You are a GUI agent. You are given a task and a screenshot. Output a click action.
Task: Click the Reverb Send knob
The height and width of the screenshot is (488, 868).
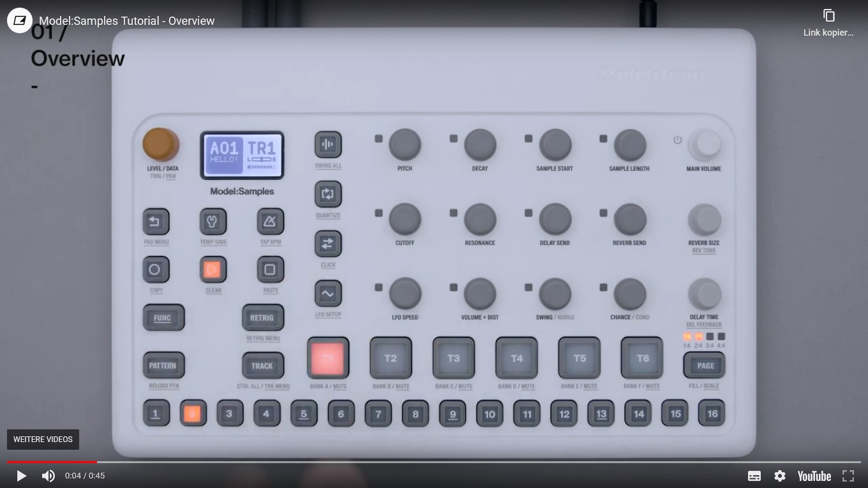(x=629, y=219)
